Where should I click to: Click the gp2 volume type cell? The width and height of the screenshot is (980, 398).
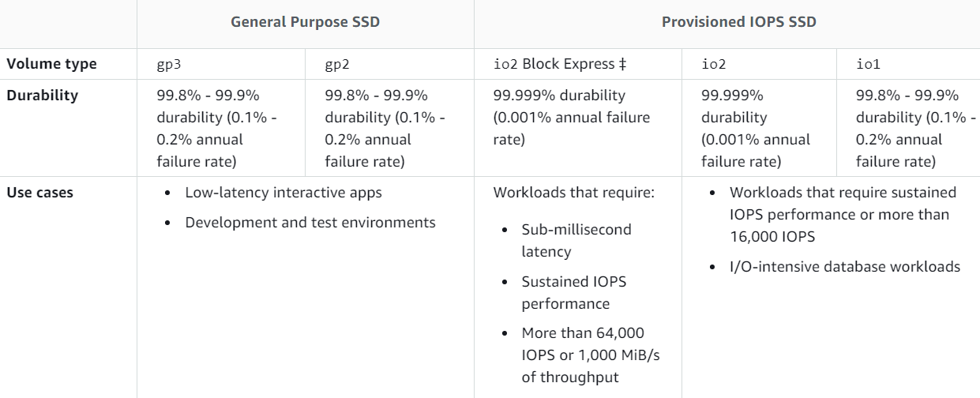tap(337, 65)
